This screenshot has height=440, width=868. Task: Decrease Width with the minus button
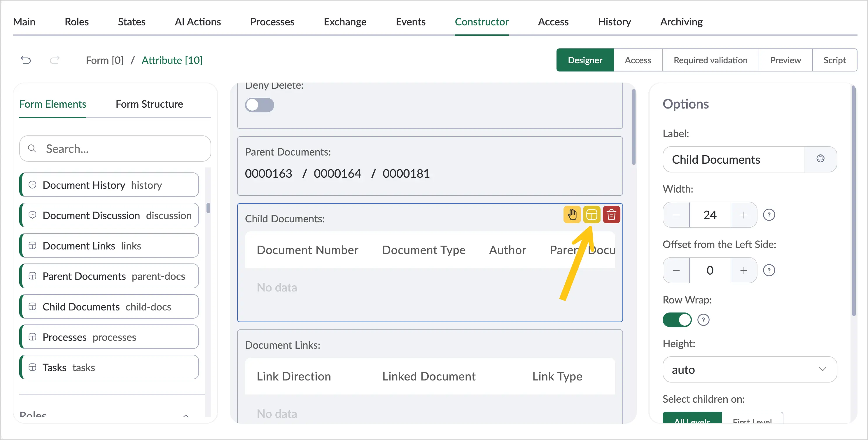click(x=676, y=215)
